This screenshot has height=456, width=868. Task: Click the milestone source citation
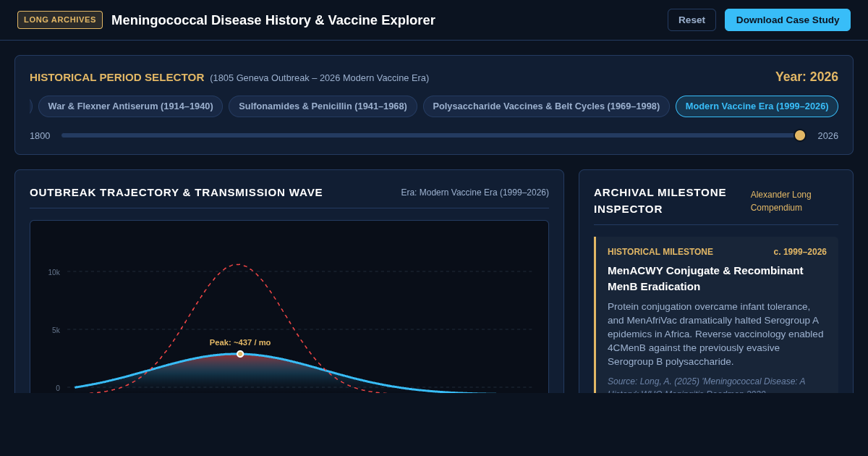[x=706, y=384]
